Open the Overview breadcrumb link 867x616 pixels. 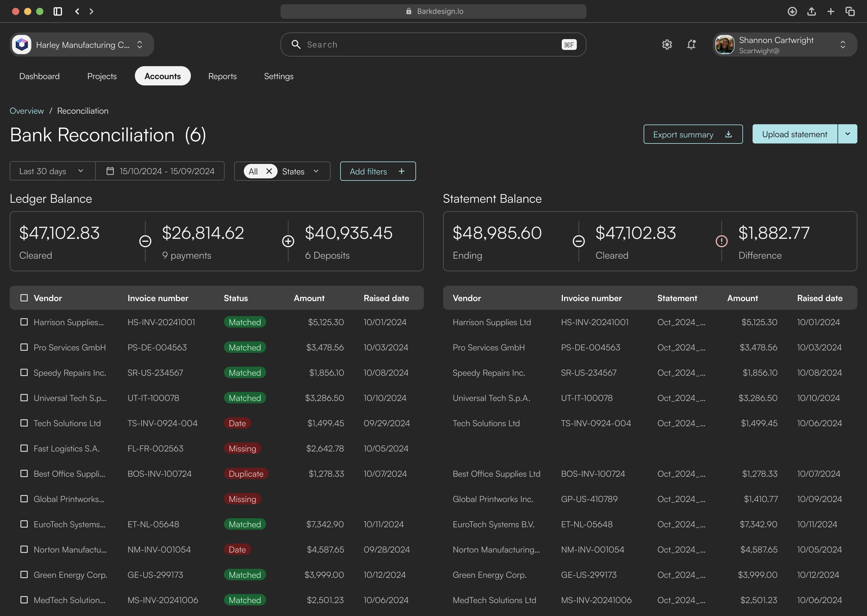[x=26, y=110]
